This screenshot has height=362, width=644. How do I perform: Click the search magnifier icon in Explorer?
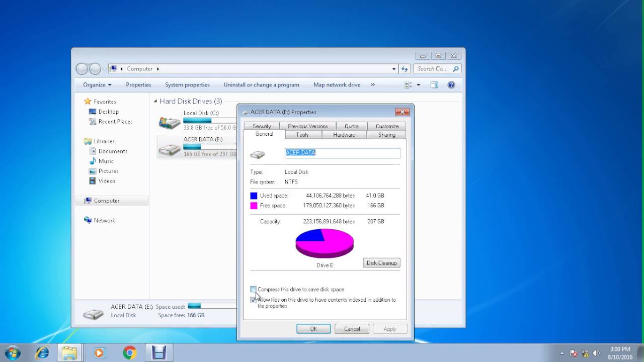(456, 69)
